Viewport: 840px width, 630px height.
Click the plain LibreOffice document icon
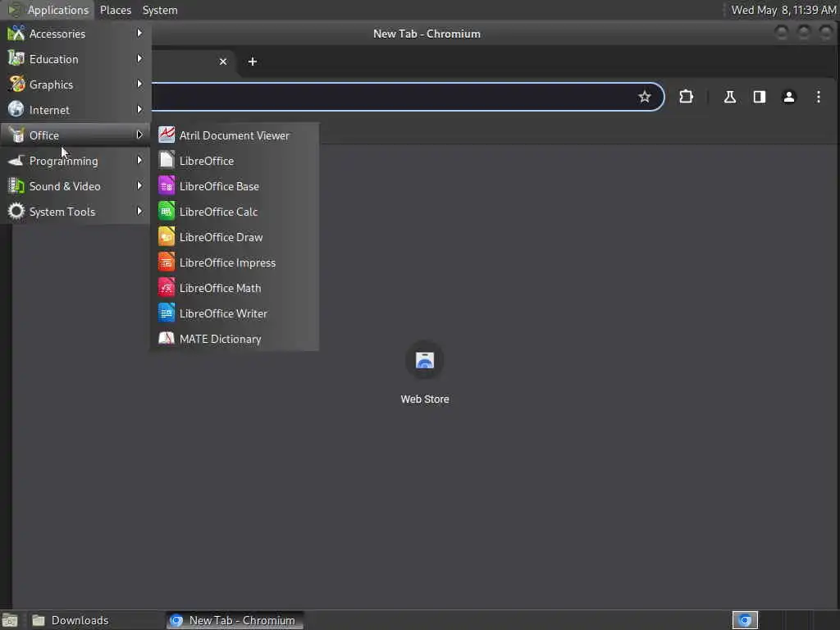[x=166, y=160]
